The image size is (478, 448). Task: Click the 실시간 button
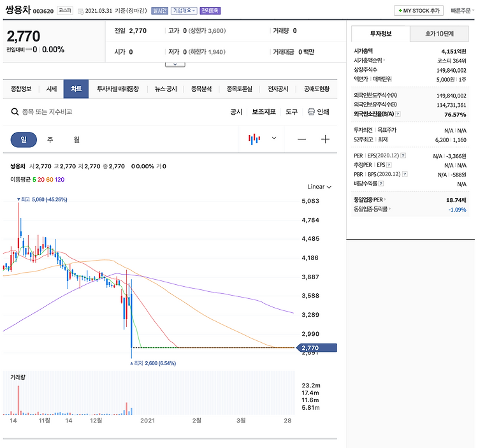click(x=160, y=11)
